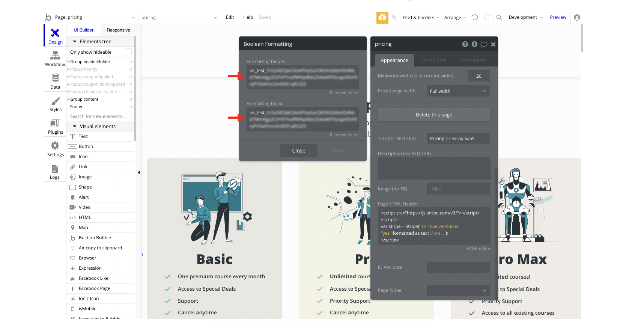Expand the Group headerHolder tree node
The width and height of the screenshot is (644, 326).
click(x=68, y=62)
